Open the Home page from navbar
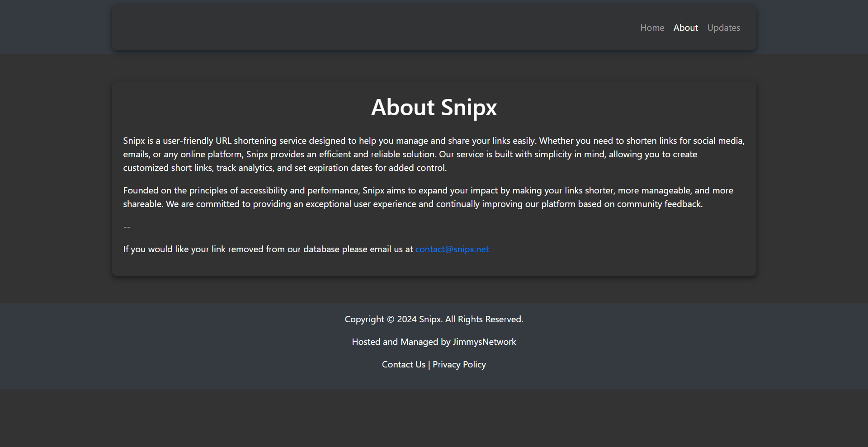 [652, 28]
